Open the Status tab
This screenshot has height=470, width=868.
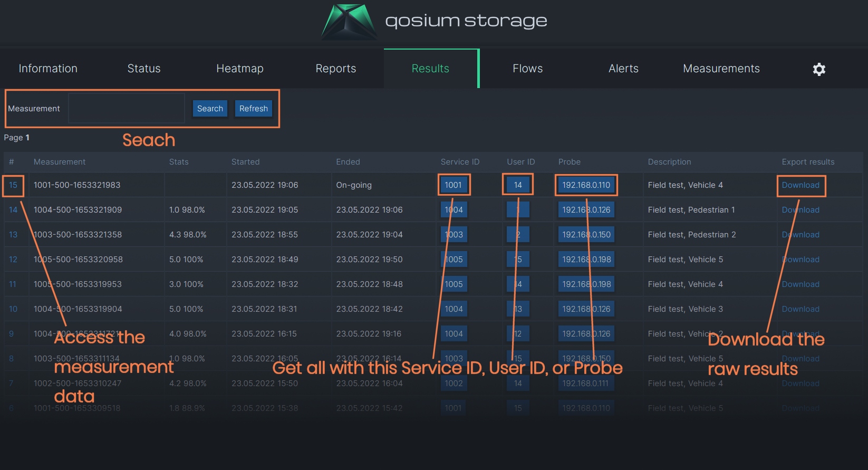(x=144, y=69)
